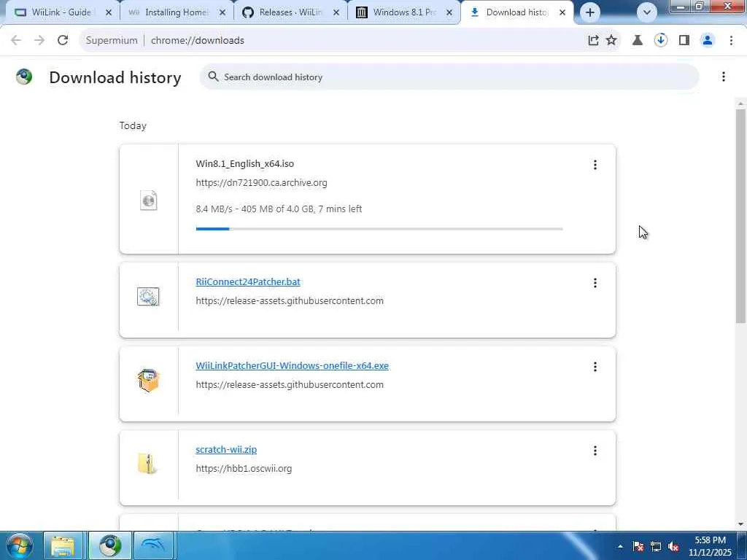Open the profile avatar icon
The height and width of the screenshot is (560, 747).
pos(708,41)
